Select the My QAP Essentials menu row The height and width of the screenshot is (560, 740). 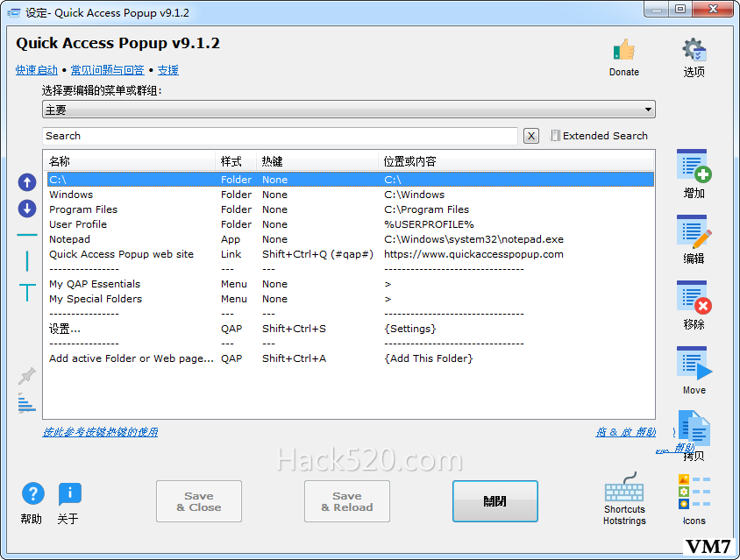click(350, 284)
